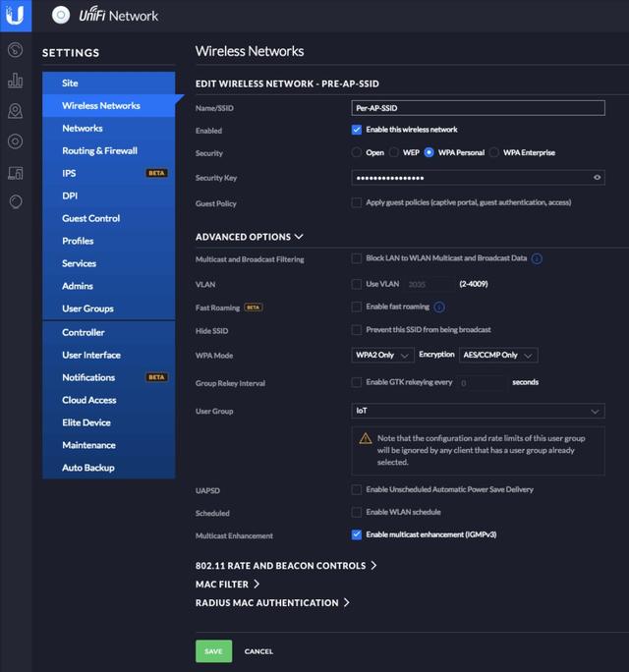Click the GTK rekeying seconds field
The height and width of the screenshot is (672, 629).
[482, 383]
